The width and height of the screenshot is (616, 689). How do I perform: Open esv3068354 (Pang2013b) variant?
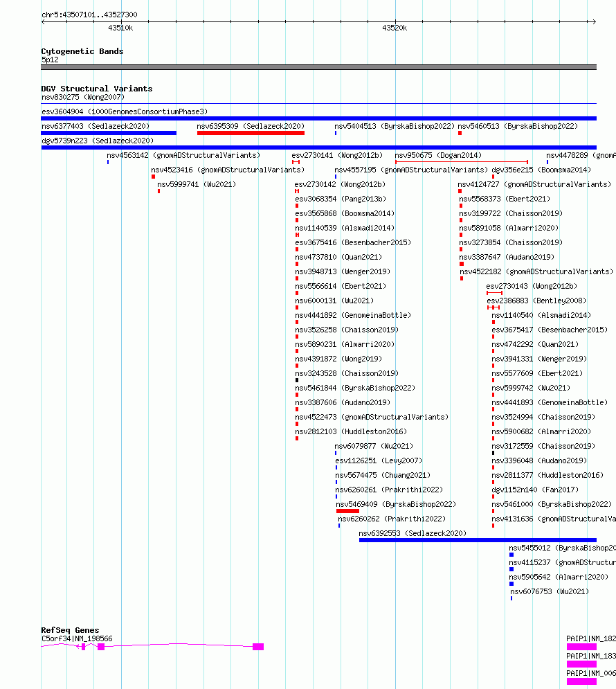(341, 199)
